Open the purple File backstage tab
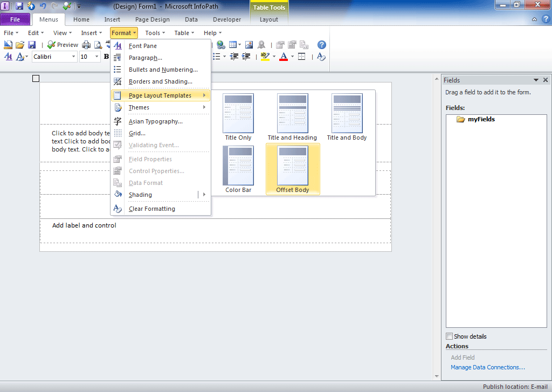This screenshot has width=552, height=392. [15, 19]
